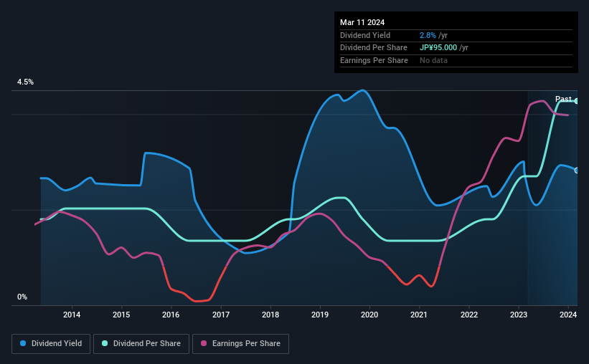Image resolution: width=589 pixels, height=364 pixels.
Task: Click the Dividend Per Share tooltip row label
Action: click(x=374, y=48)
